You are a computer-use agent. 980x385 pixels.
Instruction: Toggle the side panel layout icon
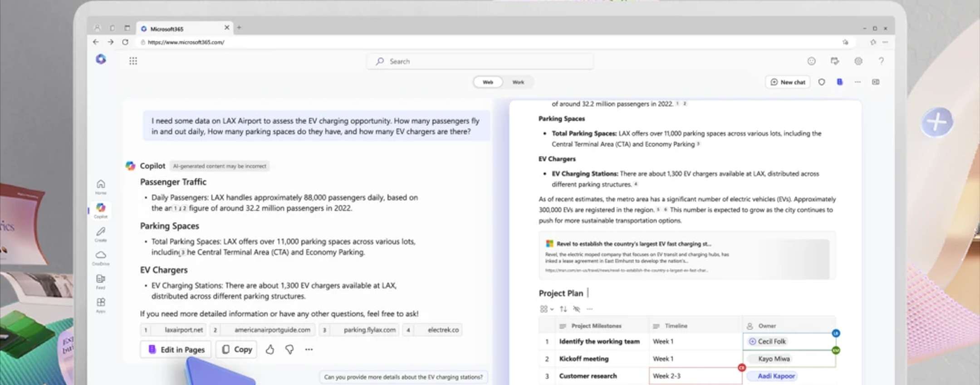pyautogui.click(x=876, y=82)
